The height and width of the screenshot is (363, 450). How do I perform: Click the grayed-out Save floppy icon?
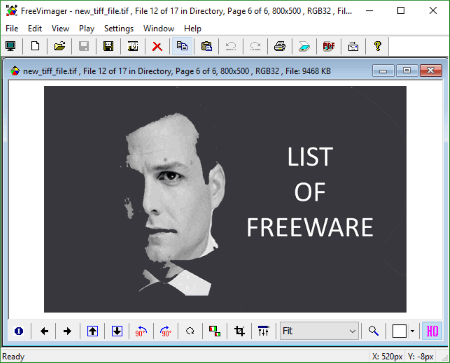(84, 46)
